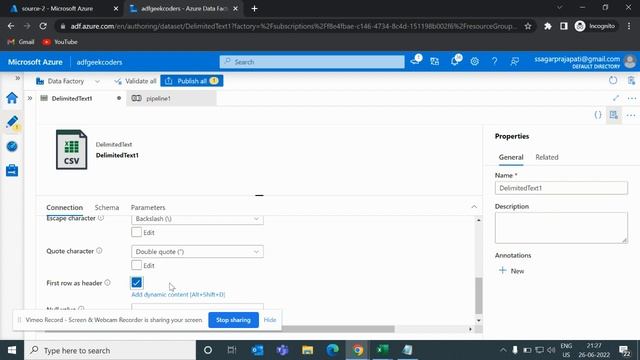The image size is (640, 360).
Task: Open Excel from the taskbar
Action: click(382, 350)
